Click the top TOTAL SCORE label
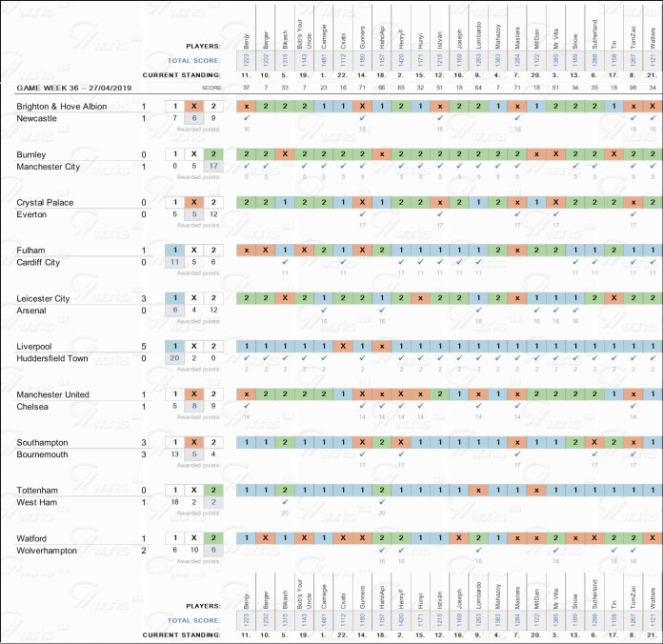The image size is (663, 644). point(194,59)
